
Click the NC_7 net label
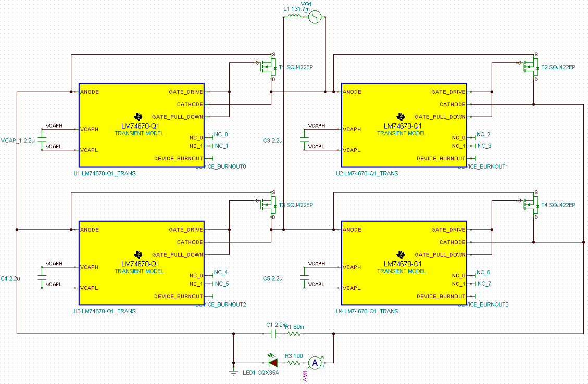(x=484, y=284)
